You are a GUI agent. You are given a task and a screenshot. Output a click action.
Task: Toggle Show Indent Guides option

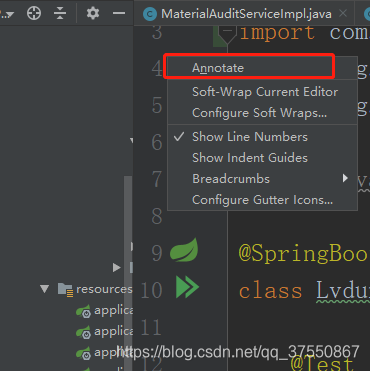(262, 158)
